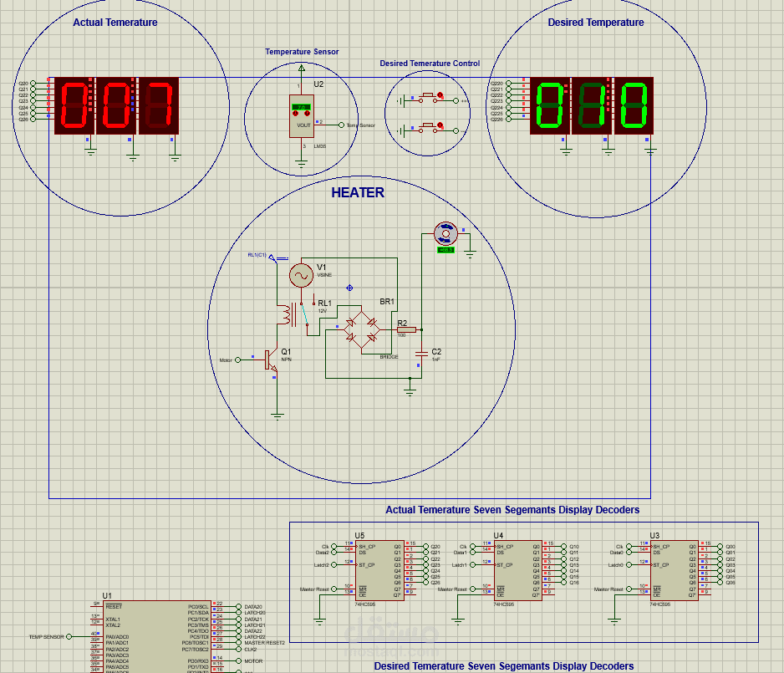Screen dimensions: 784x673
Task: Click 'Actual Temerature Seven Segemants Display Decoders' label
Action: click(512, 509)
